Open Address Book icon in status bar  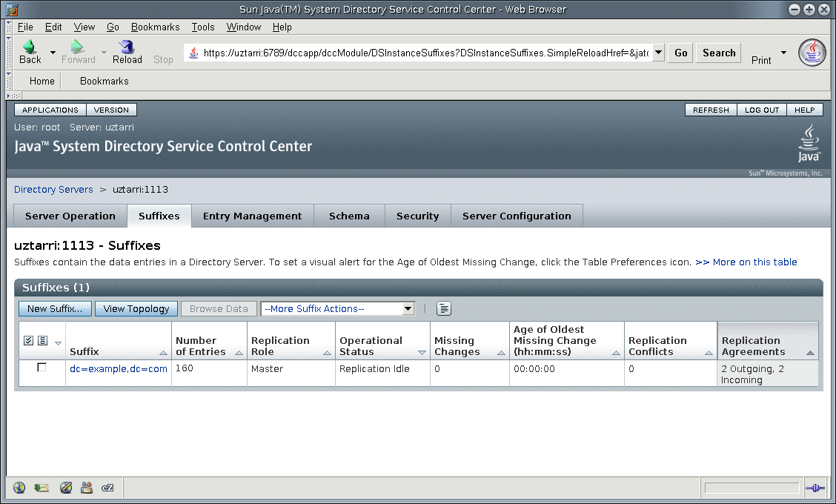[87, 488]
